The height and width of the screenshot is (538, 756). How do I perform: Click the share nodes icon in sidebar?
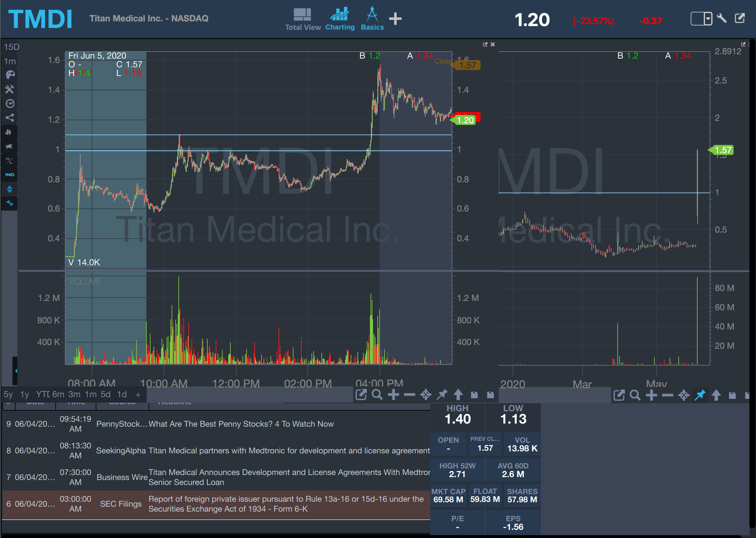point(10,118)
